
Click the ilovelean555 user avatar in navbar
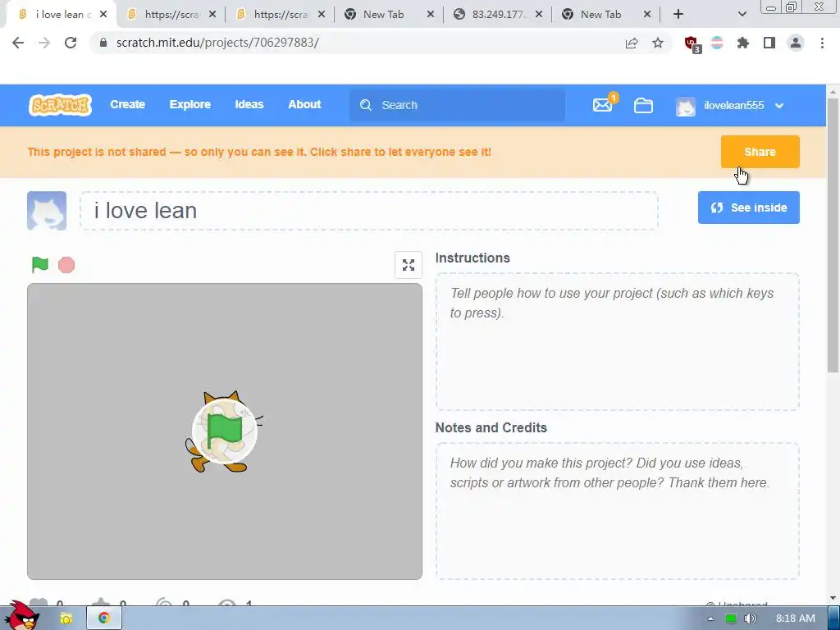click(686, 106)
